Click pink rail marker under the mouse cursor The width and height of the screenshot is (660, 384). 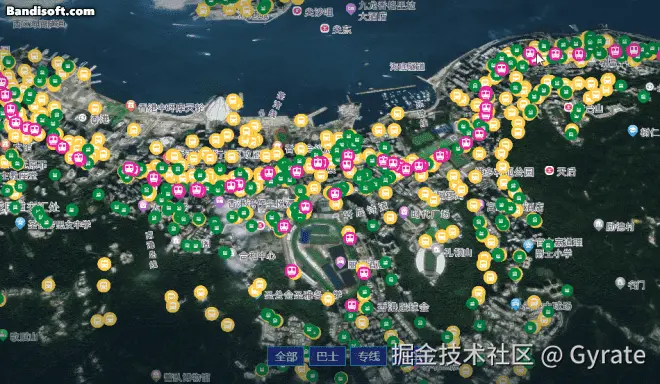(530, 53)
